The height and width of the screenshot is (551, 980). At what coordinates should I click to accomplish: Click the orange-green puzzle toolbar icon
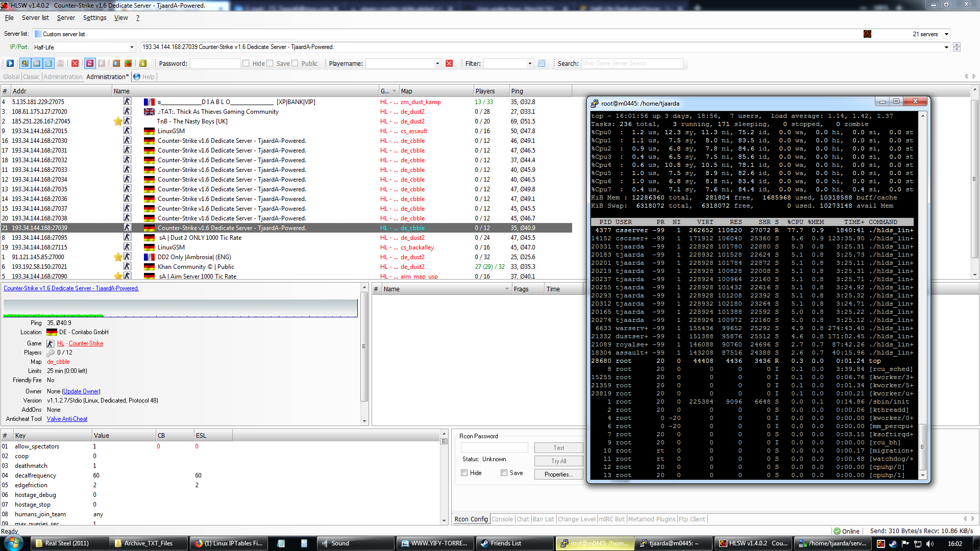point(128,63)
